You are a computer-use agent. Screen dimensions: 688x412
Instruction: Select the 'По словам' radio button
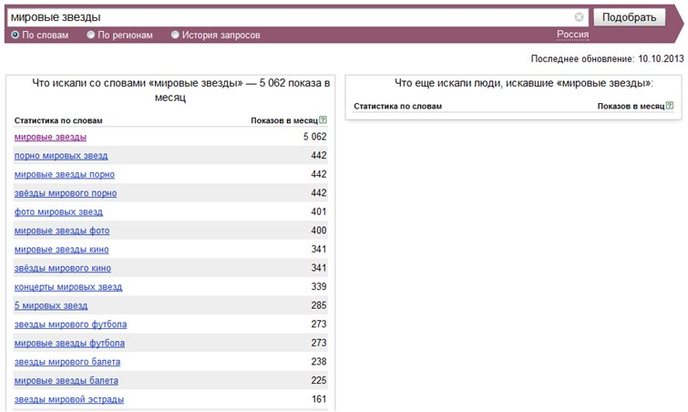click(15, 35)
